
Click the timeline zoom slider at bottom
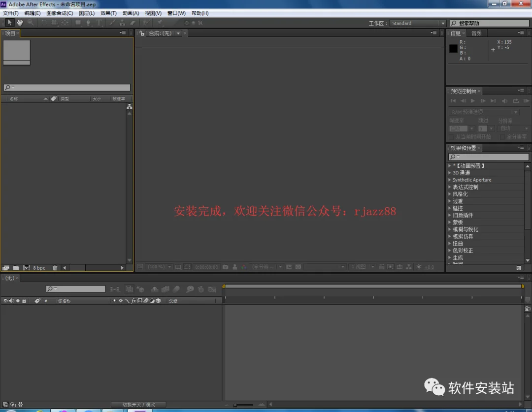[243, 405]
